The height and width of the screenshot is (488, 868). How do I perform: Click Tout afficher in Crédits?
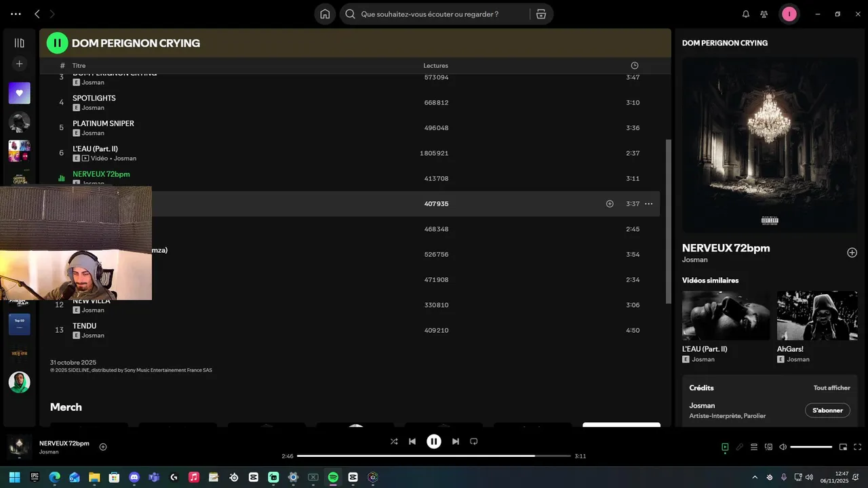coord(831,388)
